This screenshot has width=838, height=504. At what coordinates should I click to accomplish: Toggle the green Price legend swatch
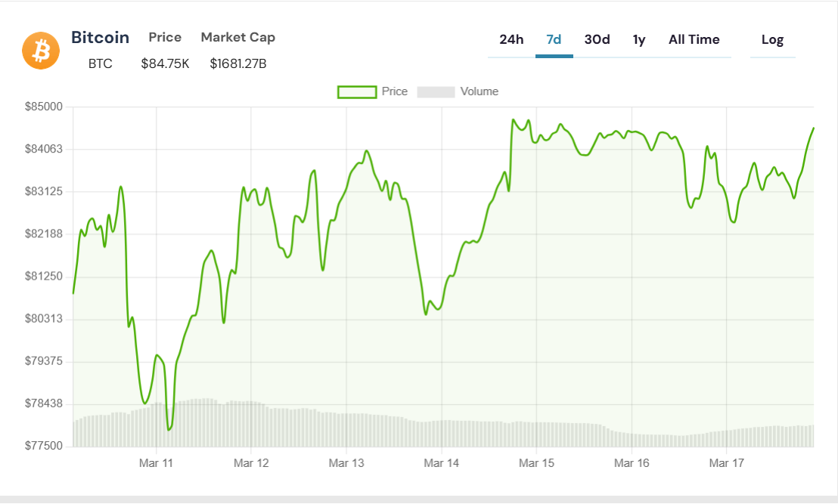357,92
